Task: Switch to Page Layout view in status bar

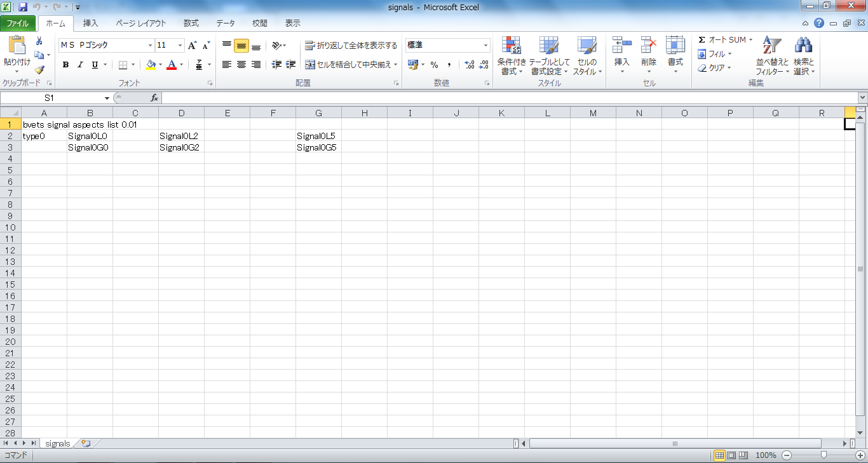Action: coord(731,455)
